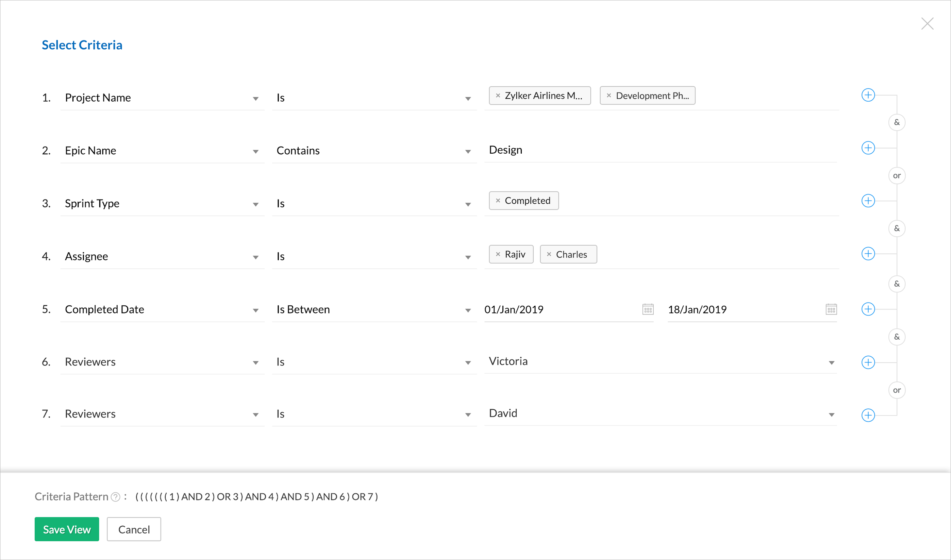Click the add icon for criteria row 4

pyautogui.click(x=868, y=255)
